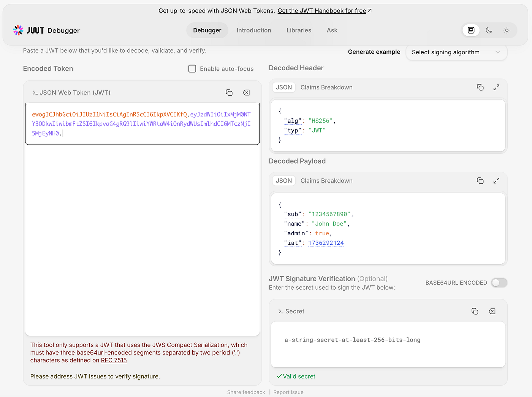This screenshot has height=397, width=532.
Task: Switch to light mode sun icon
Action: coord(507,30)
